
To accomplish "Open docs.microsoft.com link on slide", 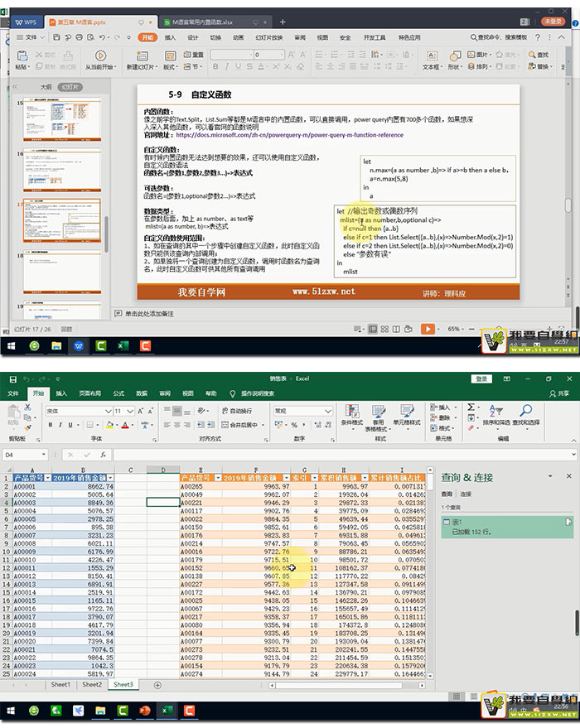I will coord(290,135).
